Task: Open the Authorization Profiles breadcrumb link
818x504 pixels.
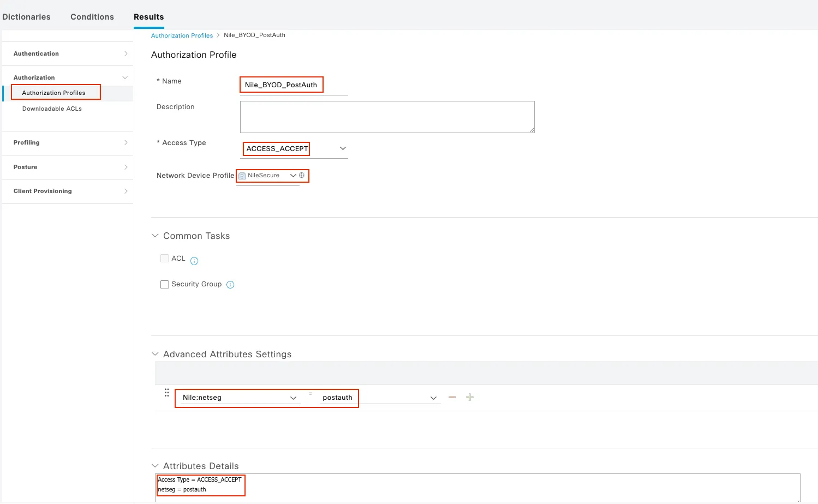Action: pyautogui.click(x=182, y=35)
